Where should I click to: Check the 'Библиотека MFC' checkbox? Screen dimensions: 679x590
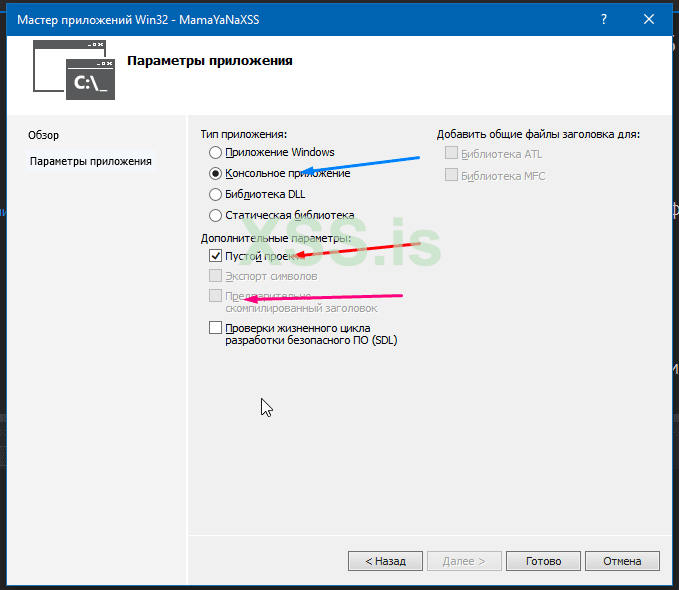point(451,175)
